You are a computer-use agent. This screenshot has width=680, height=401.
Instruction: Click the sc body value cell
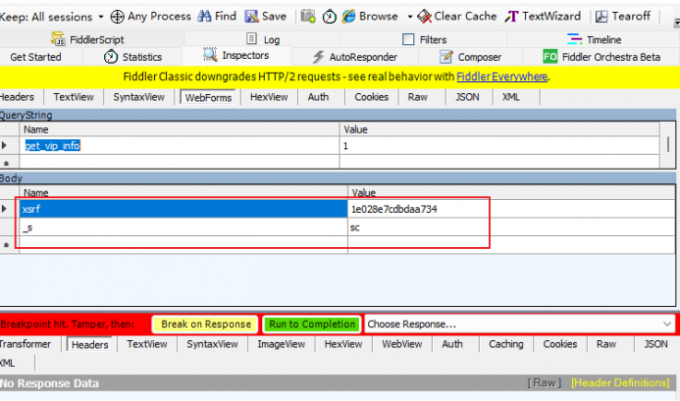[x=512, y=227]
